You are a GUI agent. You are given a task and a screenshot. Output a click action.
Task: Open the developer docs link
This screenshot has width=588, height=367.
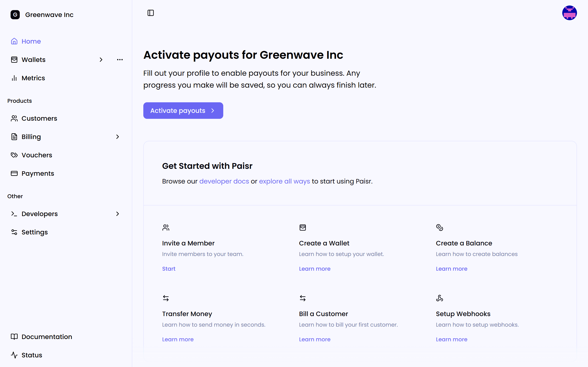coord(224,181)
